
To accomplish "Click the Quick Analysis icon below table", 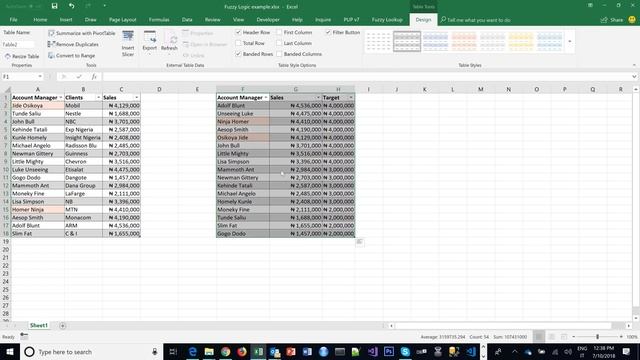I will pyautogui.click(x=360, y=242).
